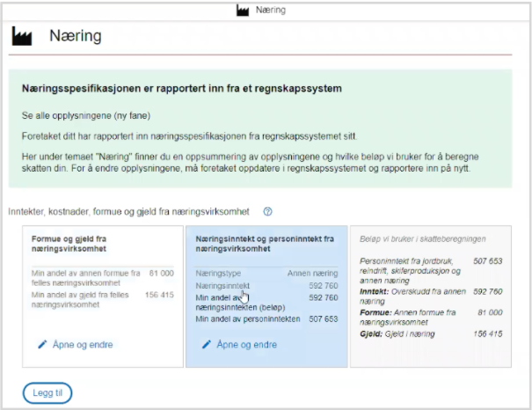Click 507 653 beside 'Min andel av personinntekten'
The image size is (532, 410).
[x=324, y=319]
